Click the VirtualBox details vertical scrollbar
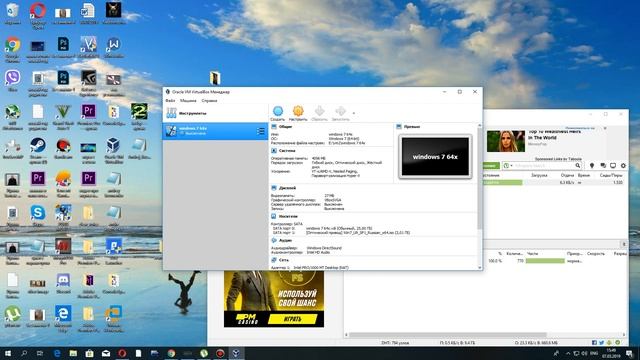This screenshot has height=360, width=640. pyautogui.click(x=480, y=180)
